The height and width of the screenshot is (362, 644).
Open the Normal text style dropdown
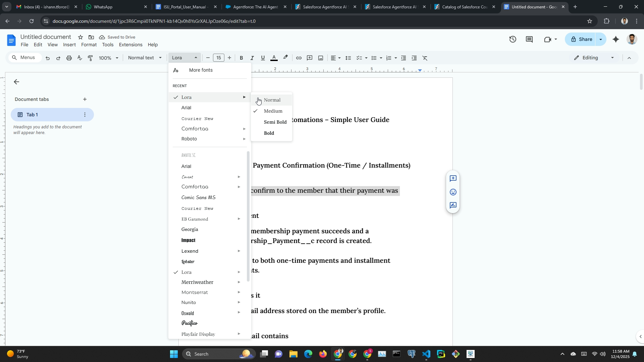click(145, 58)
